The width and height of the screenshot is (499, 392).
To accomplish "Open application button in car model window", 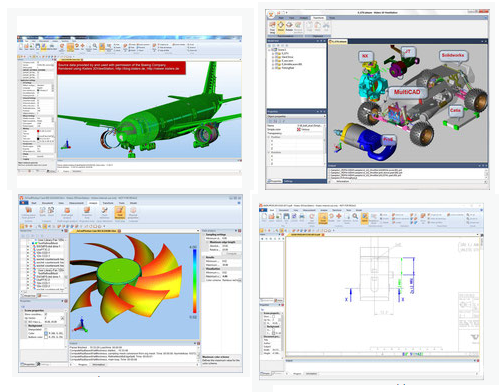I will tap(271, 14).
